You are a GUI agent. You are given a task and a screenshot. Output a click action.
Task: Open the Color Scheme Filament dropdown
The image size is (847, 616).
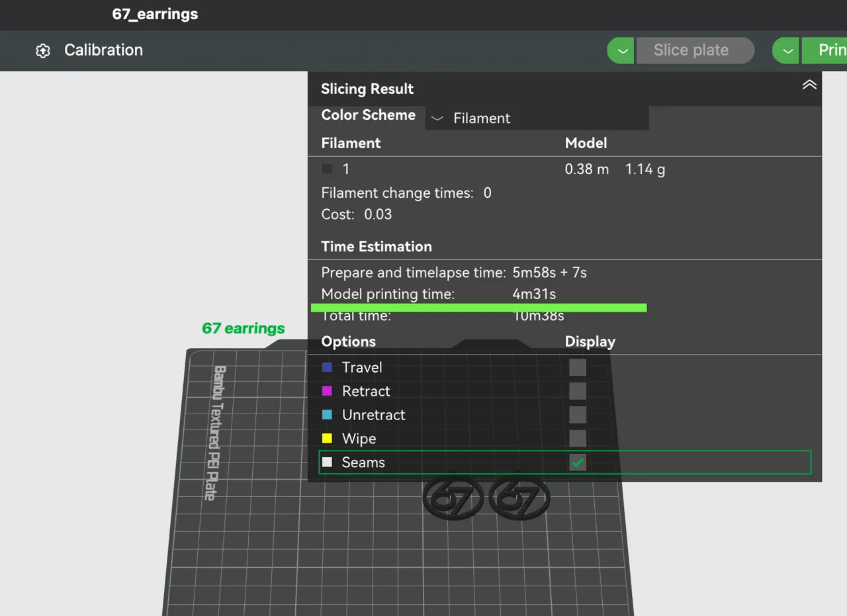click(537, 118)
